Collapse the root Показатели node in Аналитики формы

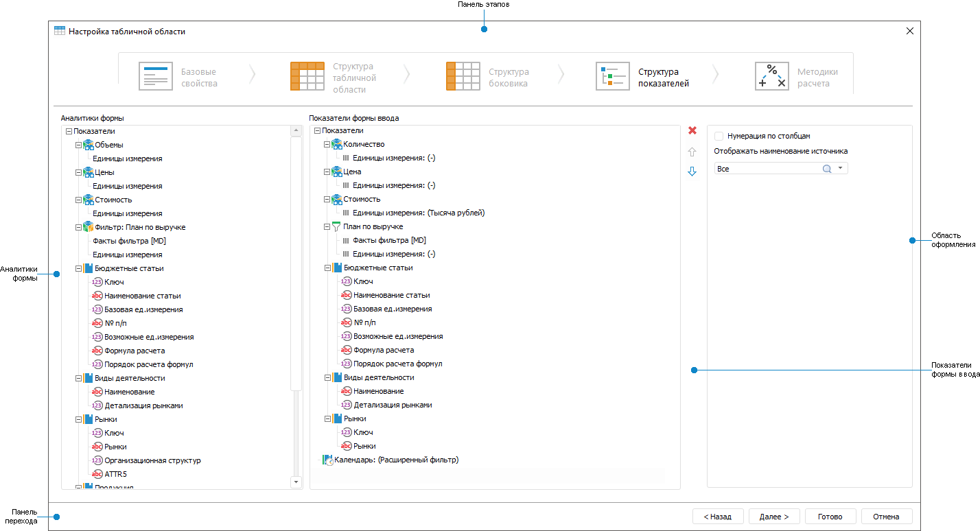click(x=69, y=131)
